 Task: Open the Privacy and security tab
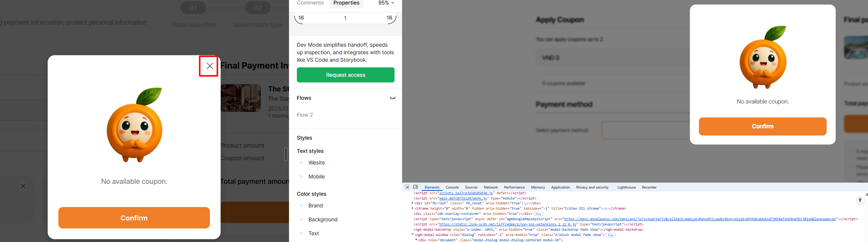(592, 187)
